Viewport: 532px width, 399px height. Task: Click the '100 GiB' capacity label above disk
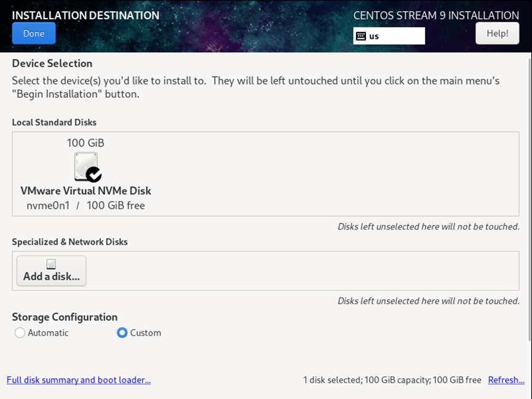click(85, 143)
